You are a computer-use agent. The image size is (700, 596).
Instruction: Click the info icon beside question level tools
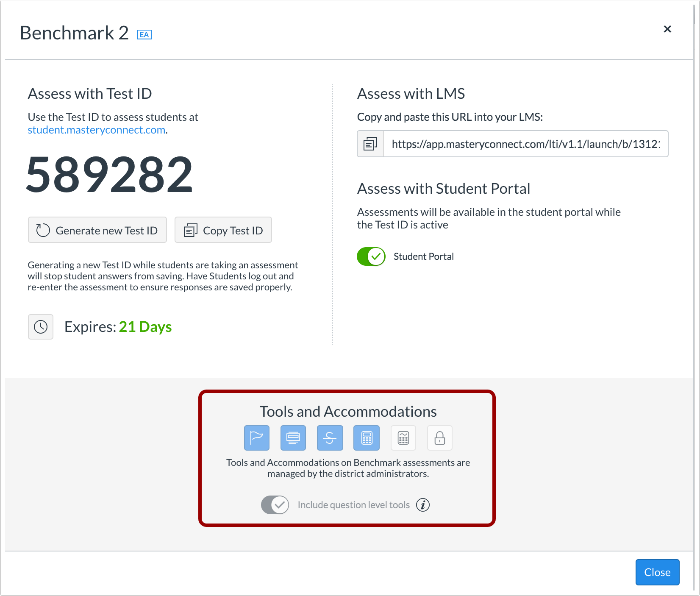point(423,505)
